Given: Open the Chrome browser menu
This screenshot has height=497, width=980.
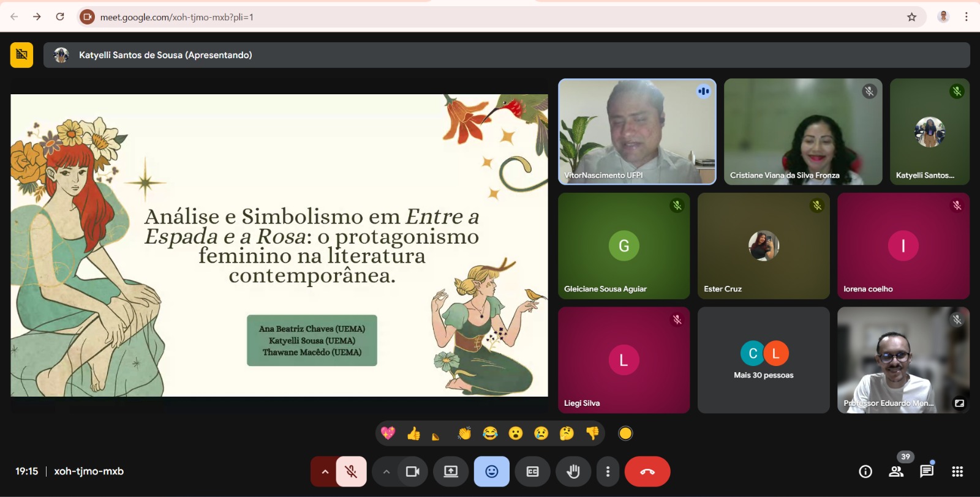Looking at the screenshot, I should [966, 17].
